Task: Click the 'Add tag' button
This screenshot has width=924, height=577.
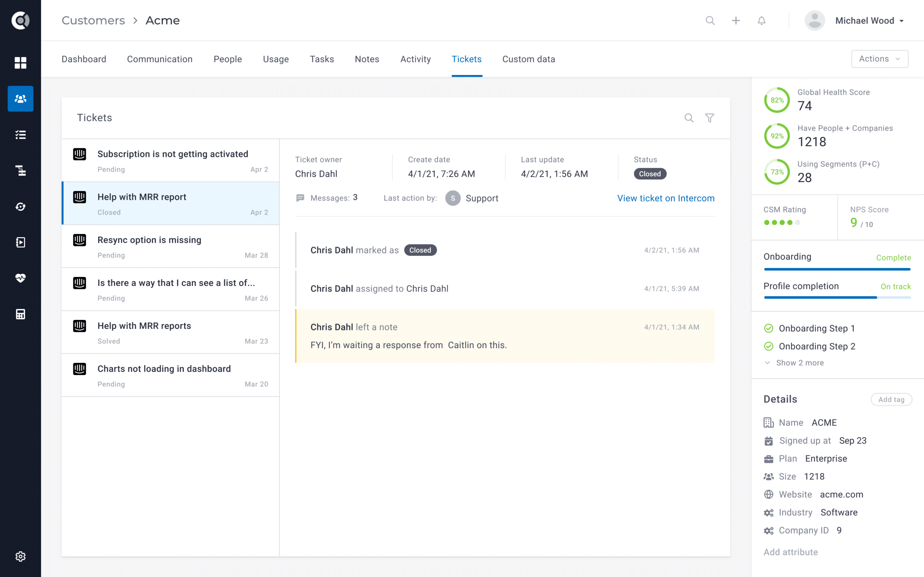Action: pyautogui.click(x=891, y=400)
